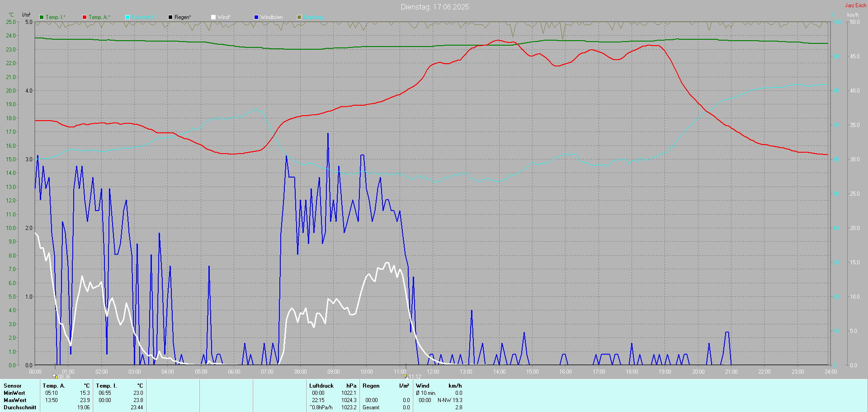Click the Gesamt: rain total label

tap(371, 407)
